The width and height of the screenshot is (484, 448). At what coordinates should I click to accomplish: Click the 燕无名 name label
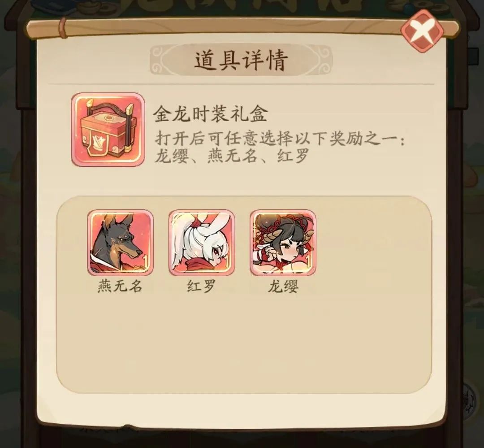(x=120, y=287)
